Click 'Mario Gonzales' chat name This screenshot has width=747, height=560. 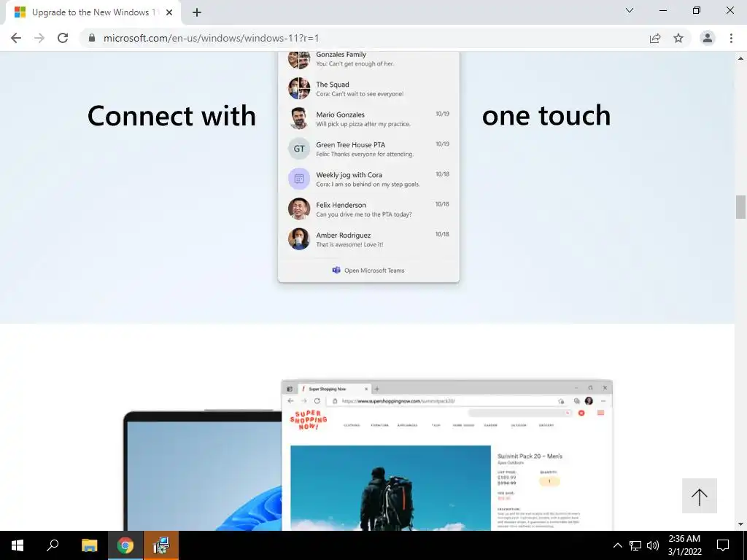pos(340,114)
